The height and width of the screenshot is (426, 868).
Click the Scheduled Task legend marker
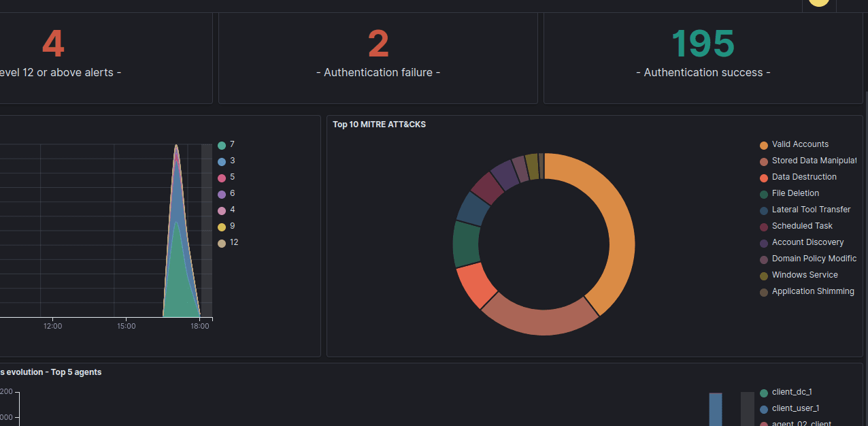coord(763,226)
